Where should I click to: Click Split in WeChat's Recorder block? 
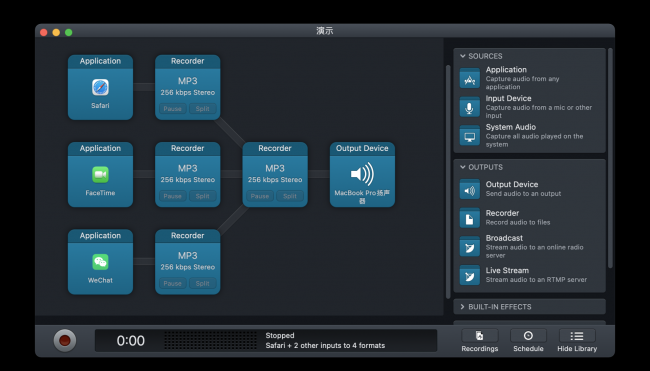[203, 284]
